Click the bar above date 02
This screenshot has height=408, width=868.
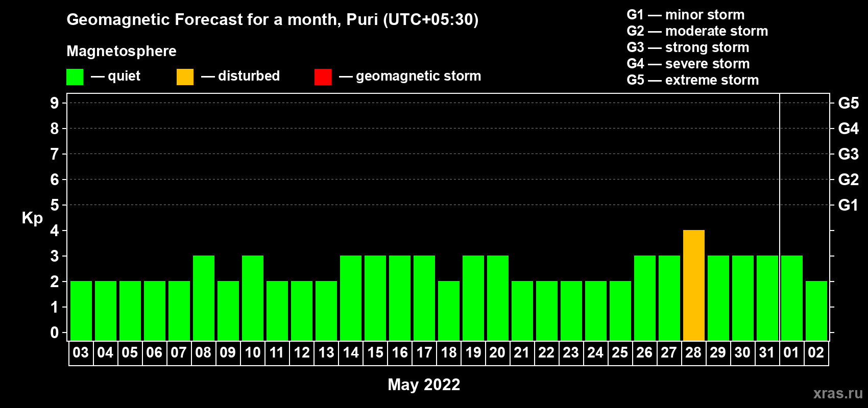pyautogui.click(x=816, y=311)
